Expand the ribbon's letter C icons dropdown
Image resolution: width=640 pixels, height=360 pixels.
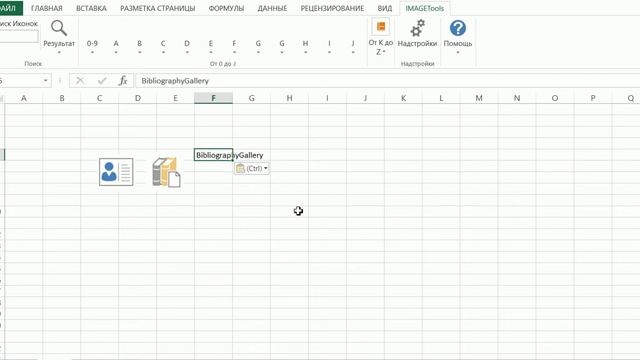click(163, 47)
